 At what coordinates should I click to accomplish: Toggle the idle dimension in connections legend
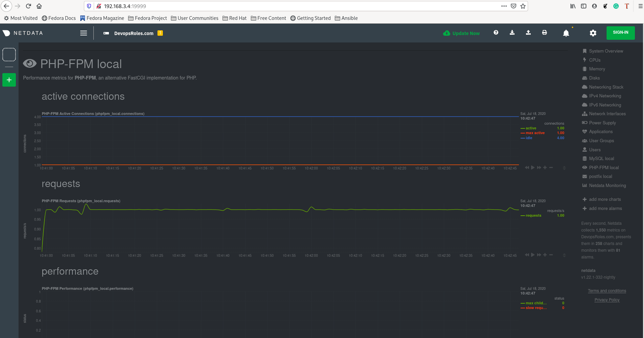click(529, 138)
